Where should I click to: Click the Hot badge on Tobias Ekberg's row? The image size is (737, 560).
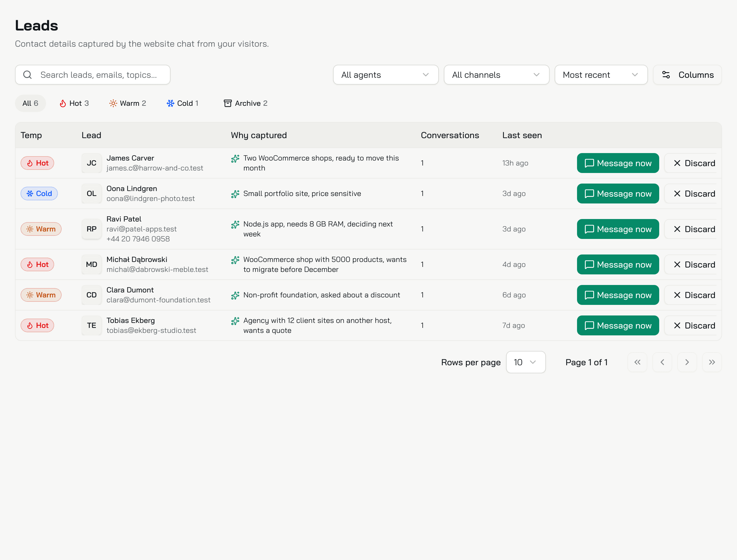point(37,325)
